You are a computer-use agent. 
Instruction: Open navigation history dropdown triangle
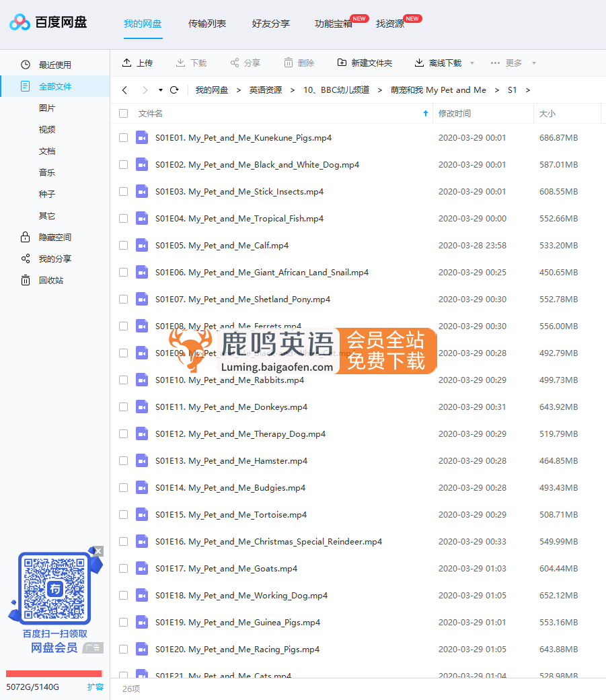click(x=161, y=90)
